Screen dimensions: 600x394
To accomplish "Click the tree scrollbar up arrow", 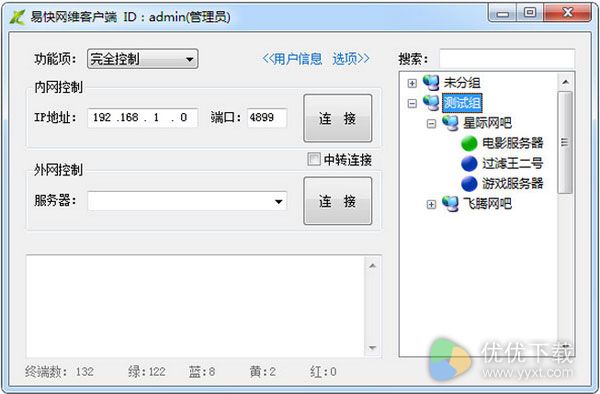I will click(565, 82).
